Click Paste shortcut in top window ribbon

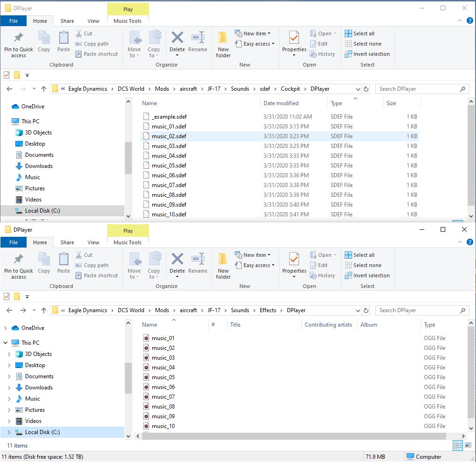pyautogui.click(x=97, y=54)
